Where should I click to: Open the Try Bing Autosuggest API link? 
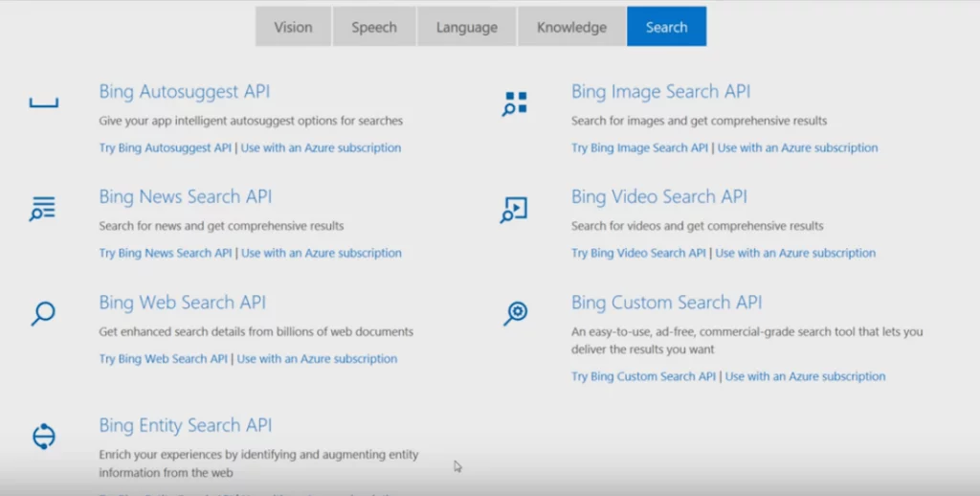tap(165, 148)
